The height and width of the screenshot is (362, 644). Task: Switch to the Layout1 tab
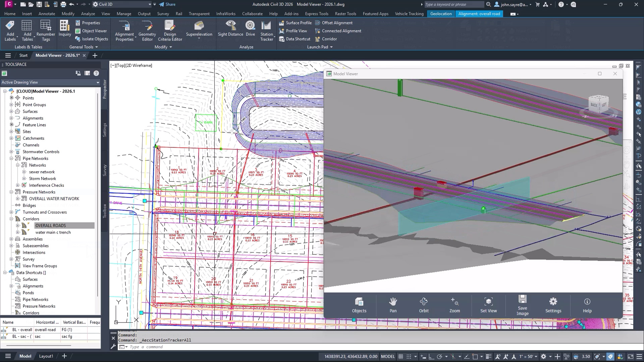click(46, 356)
